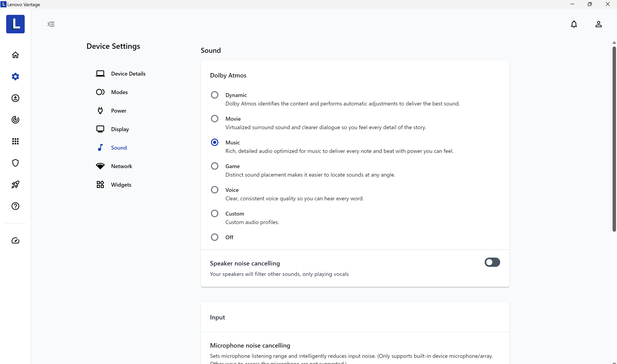Click the download/updates icon in the sidebar
Screen dimensions: 617x364
pos(15,98)
